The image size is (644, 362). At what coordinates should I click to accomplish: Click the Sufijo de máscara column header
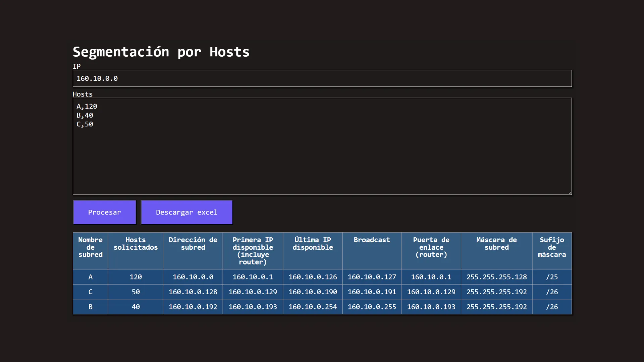coord(551,247)
